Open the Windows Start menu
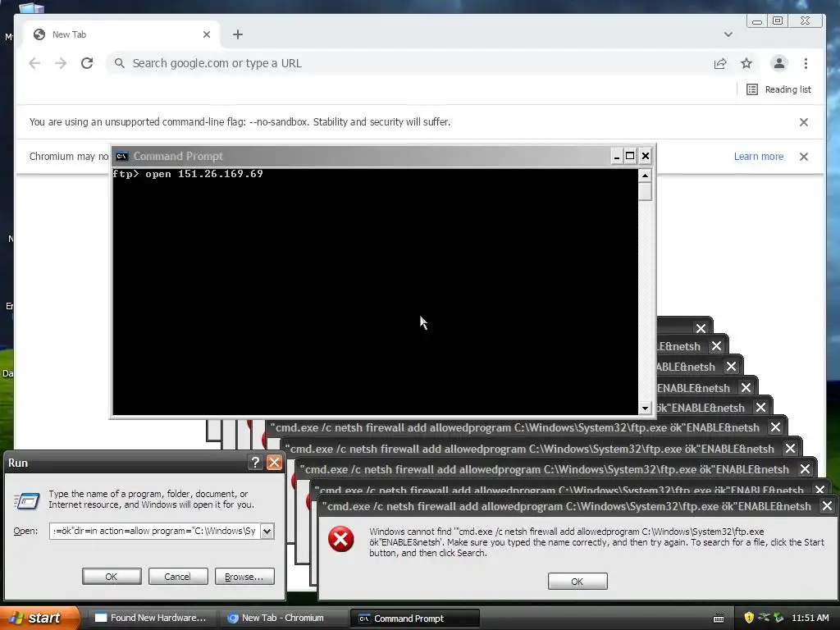This screenshot has width=840, height=630. pos(39,618)
